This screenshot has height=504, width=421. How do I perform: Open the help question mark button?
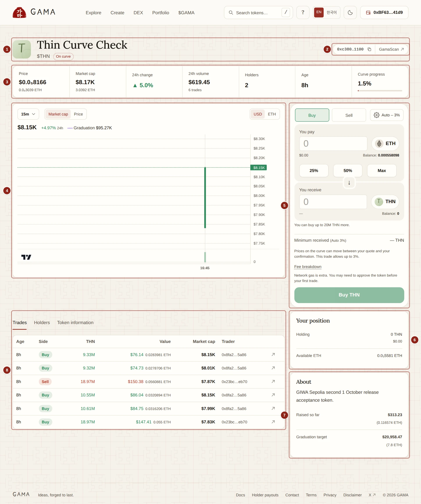(x=303, y=12)
